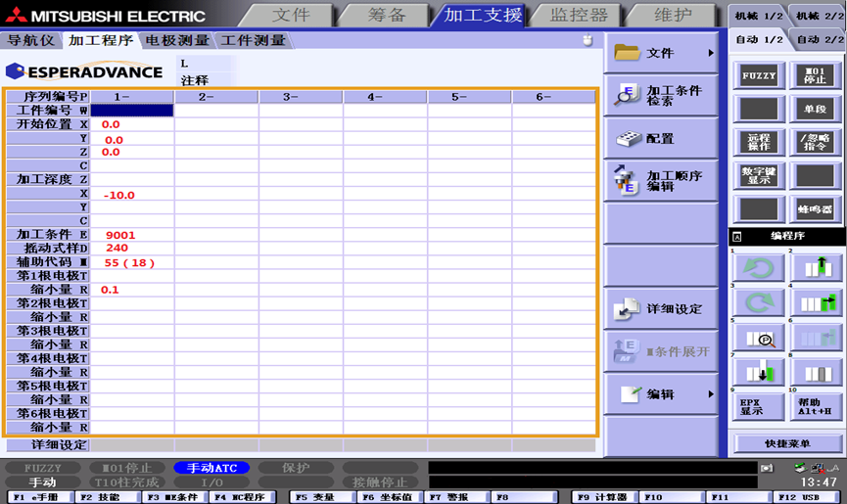Toggle the 单段 single block button
This screenshot has height=504, width=847.
[815, 109]
